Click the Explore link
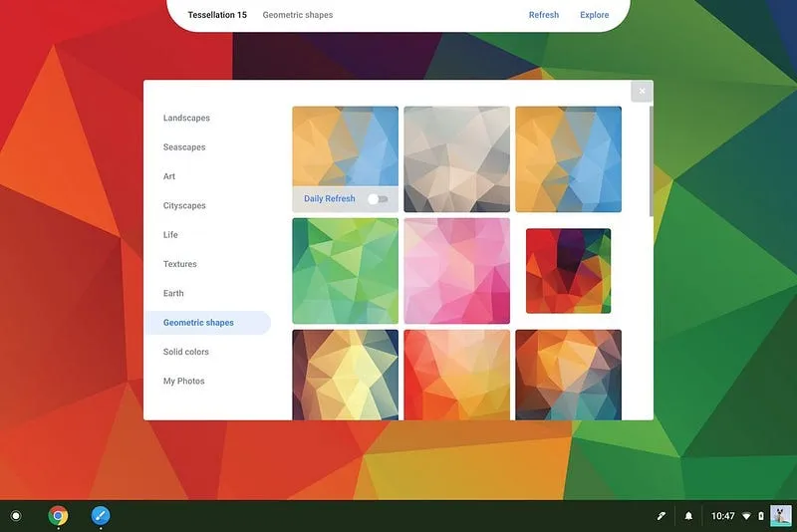Screen dimensions: 797x532 [x=594, y=15]
